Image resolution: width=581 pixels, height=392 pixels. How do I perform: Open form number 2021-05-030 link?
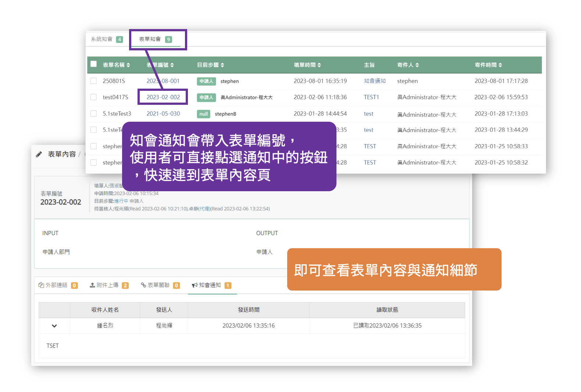click(163, 114)
